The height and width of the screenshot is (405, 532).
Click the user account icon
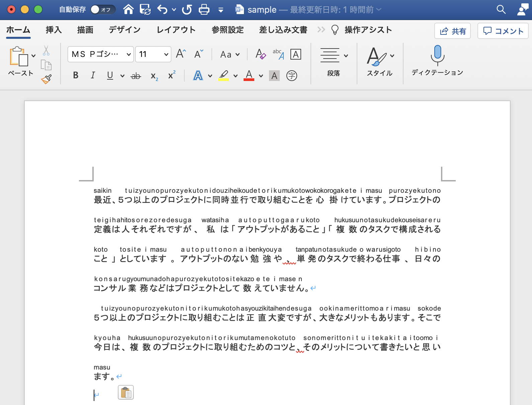522,9
